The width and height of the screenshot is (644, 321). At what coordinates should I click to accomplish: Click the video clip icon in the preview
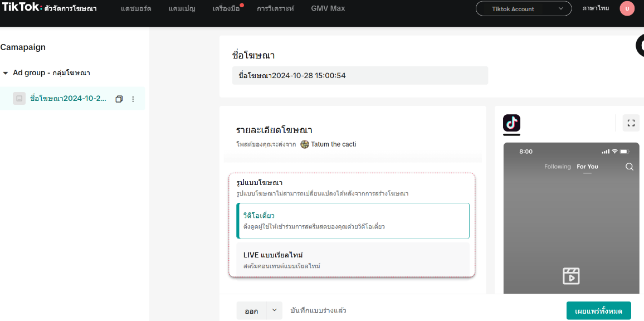pos(571,276)
